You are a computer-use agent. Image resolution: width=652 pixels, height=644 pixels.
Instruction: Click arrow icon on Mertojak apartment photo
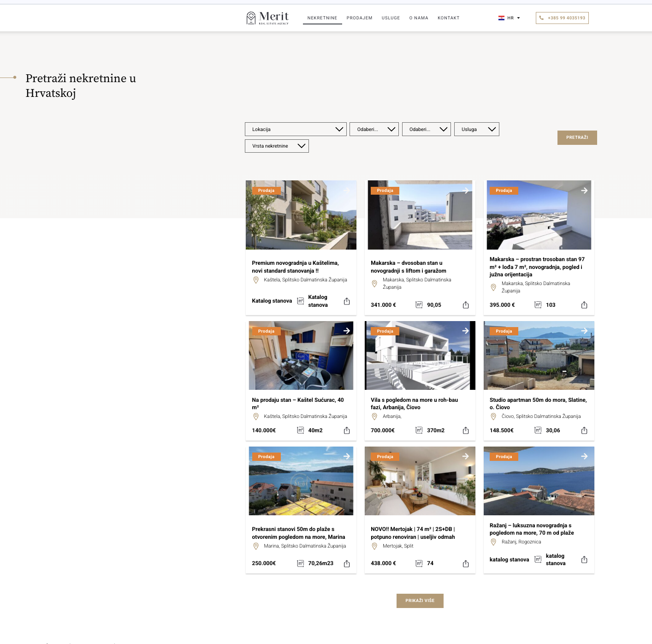(x=466, y=456)
